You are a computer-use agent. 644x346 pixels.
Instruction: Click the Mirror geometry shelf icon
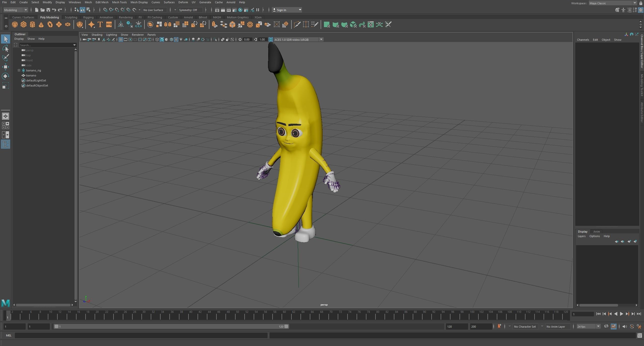tap(168, 25)
